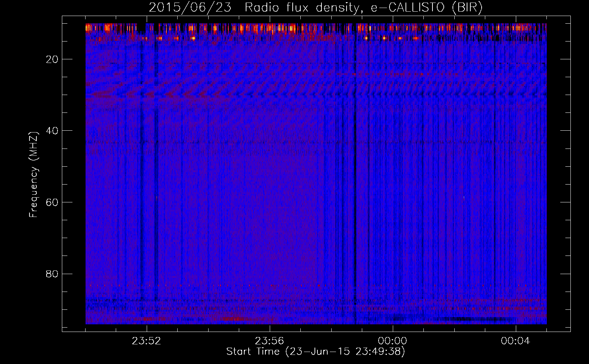The width and height of the screenshot is (589, 364).
Task: Click the '23:52' time tick label
Action: [146, 341]
